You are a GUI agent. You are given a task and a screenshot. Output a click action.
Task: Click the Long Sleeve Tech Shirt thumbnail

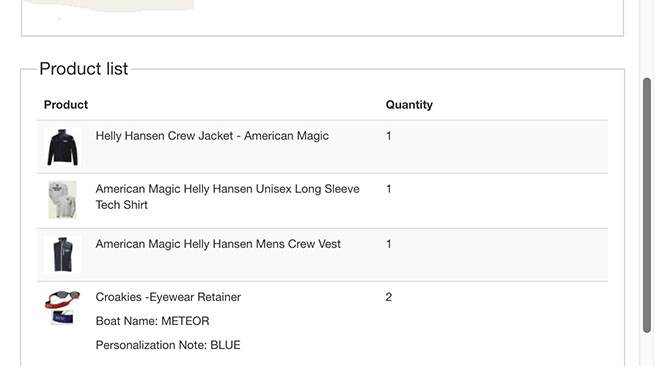click(x=62, y=200)
